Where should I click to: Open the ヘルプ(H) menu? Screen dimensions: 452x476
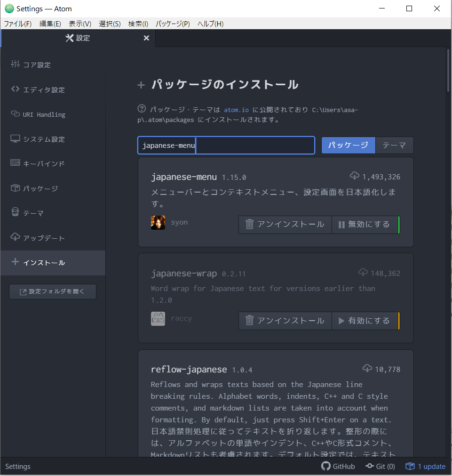[x=210, y=24]
